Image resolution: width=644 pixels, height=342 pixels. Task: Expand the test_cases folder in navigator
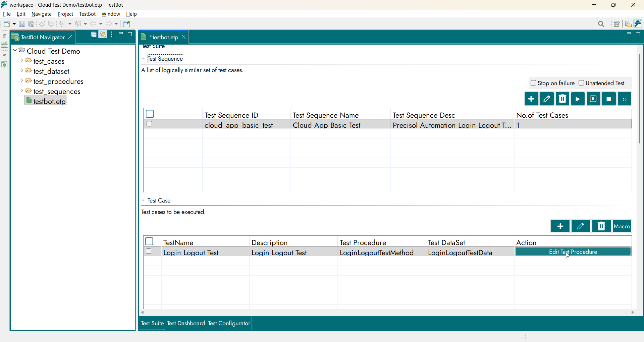(22, 61)
